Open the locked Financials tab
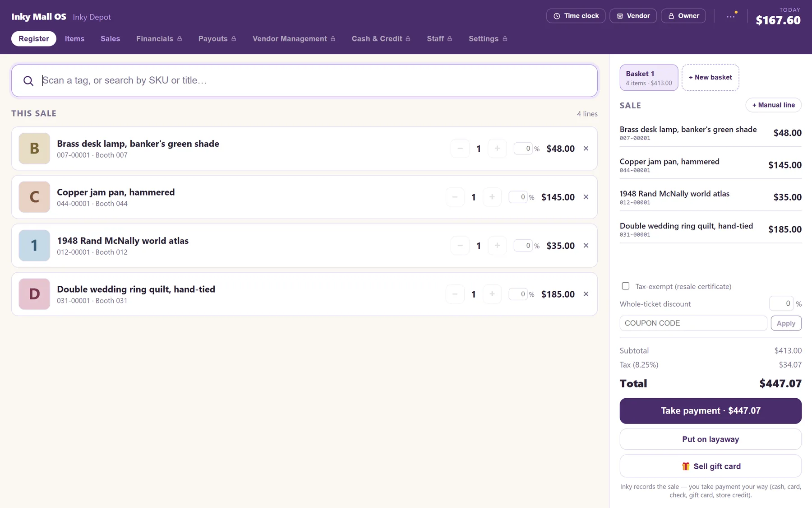 pyautogui.click(x=159, y=39)
